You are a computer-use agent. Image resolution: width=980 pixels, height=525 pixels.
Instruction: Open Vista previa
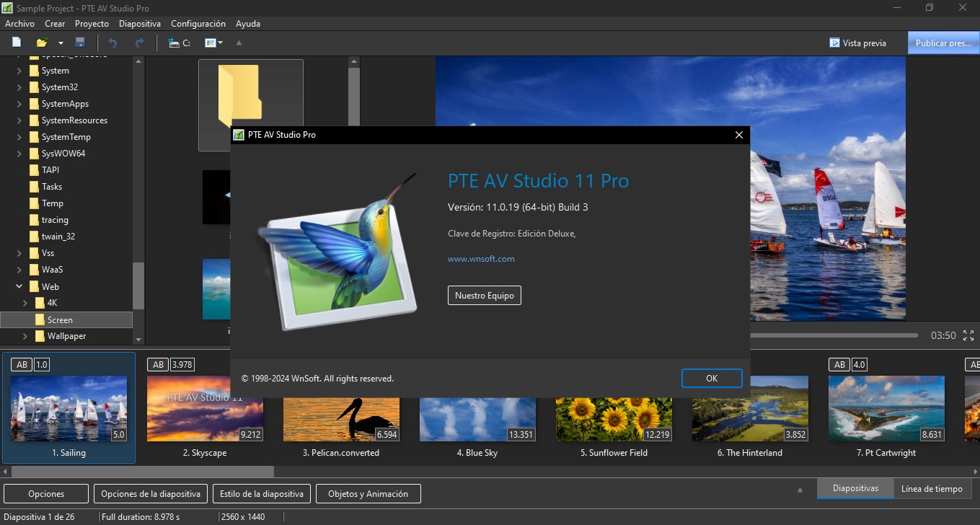857,43
